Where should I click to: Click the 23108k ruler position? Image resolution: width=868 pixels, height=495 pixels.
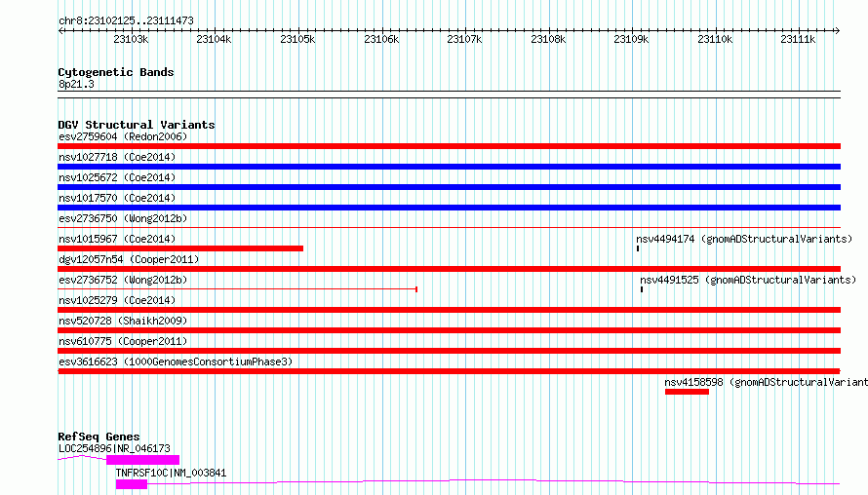548,39
